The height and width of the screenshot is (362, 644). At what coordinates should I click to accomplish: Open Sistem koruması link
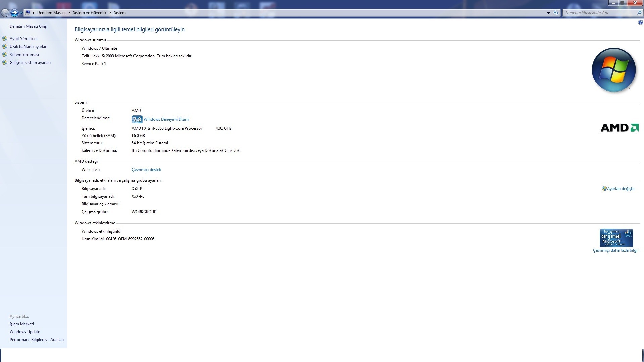tap(24, 55)
